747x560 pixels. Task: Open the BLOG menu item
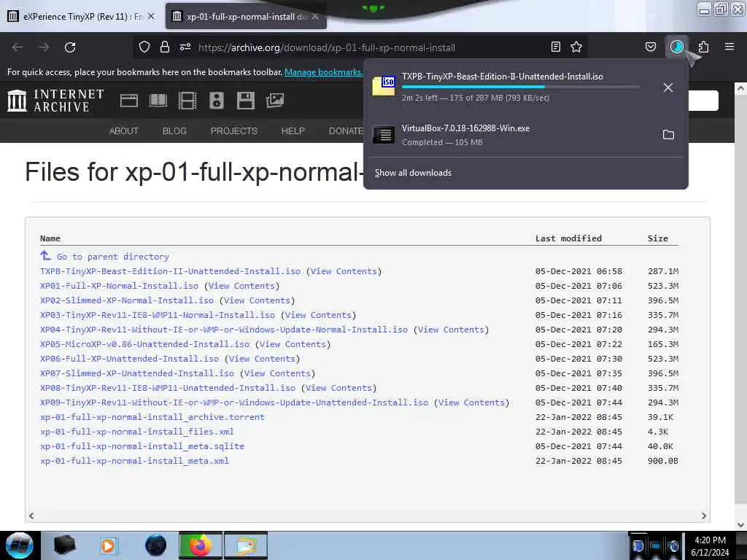[174, 131]
